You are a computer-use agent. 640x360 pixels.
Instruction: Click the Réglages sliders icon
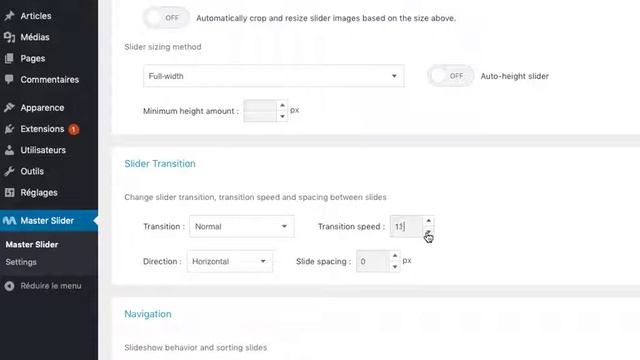click(x=9, y=193)
